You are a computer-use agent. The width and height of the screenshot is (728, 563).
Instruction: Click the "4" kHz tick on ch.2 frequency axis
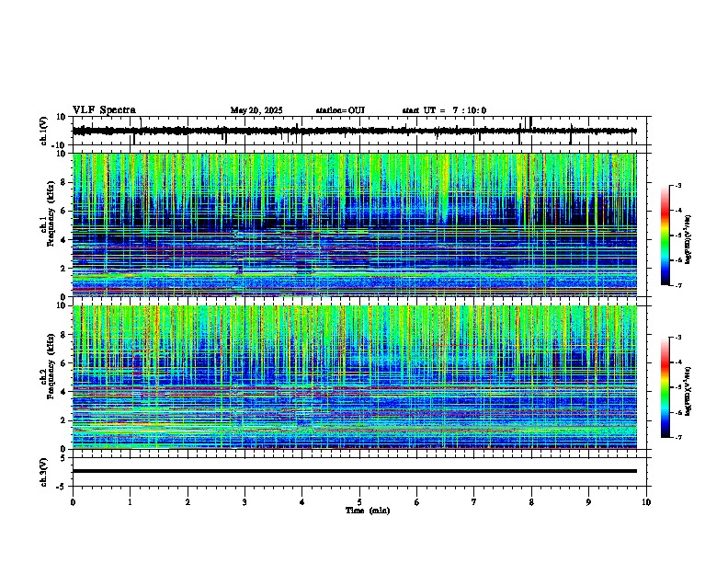(63, 392)
